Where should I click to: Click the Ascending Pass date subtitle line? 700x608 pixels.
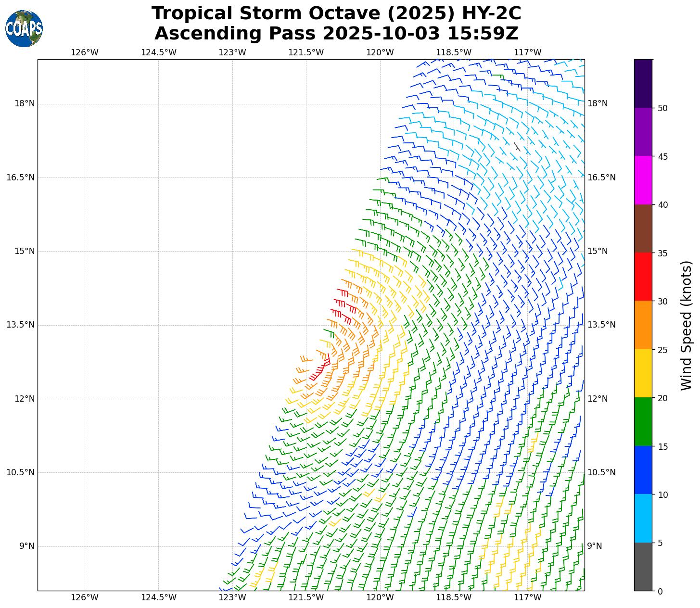336,34
